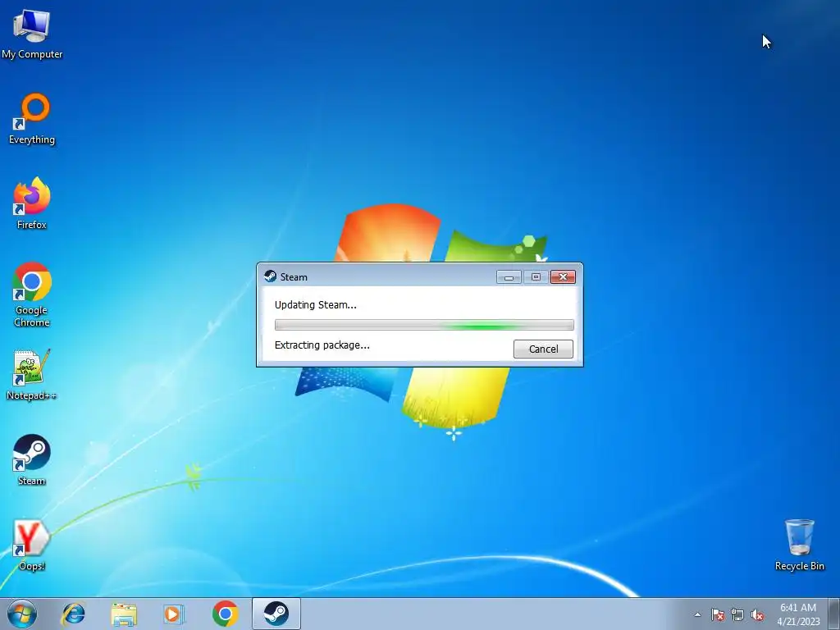Screen dimensions: 840x630
Task: Open the My Computer desktop icon
Action: 32,33
